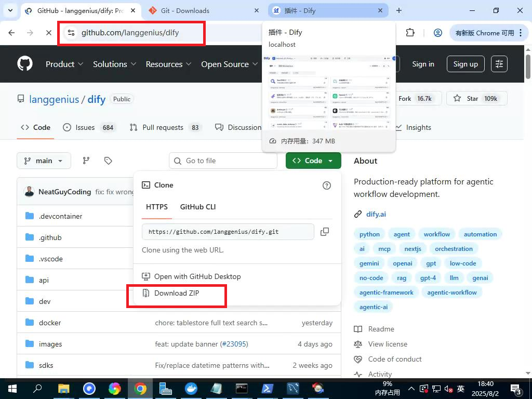This screenshot has width=532, height=399.
Task: Open Docker Desktop from taskbar
Action: coord(191,389)
